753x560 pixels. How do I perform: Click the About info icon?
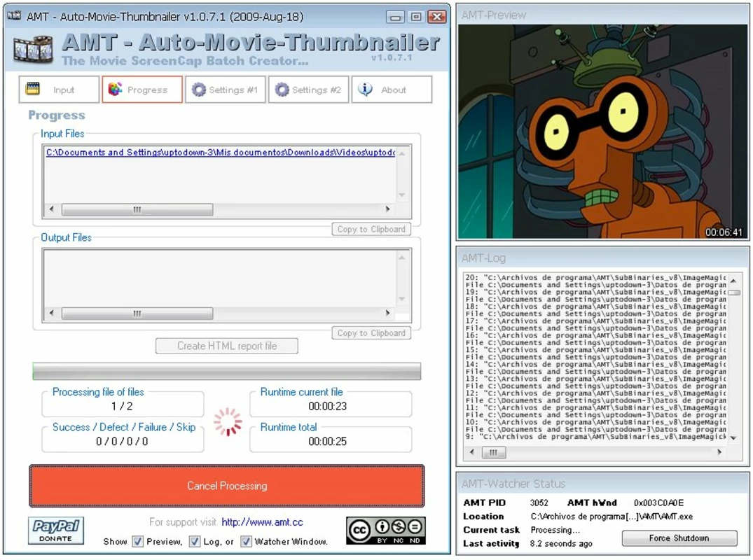pyautogui.click(x=365, y=90)
